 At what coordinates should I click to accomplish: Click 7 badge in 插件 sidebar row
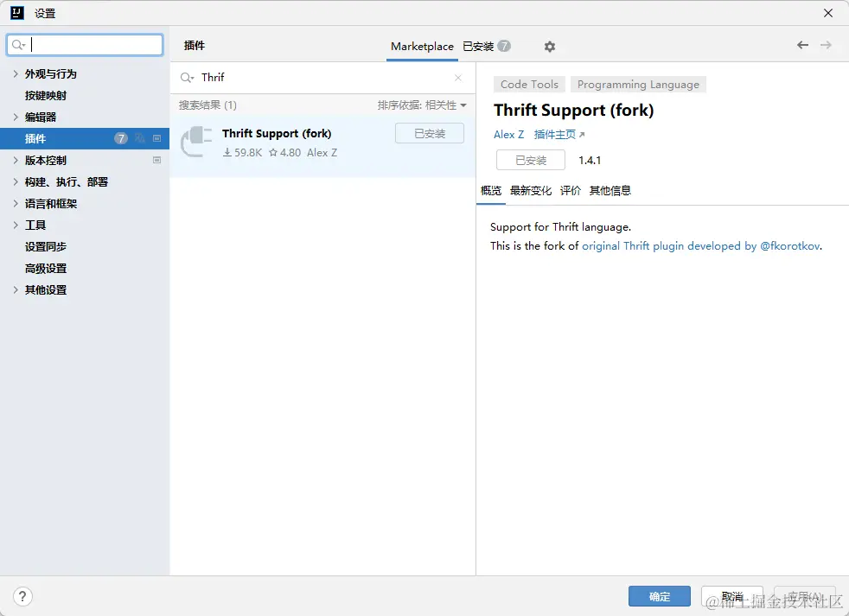pyautogui.click(x=121, y=138)
